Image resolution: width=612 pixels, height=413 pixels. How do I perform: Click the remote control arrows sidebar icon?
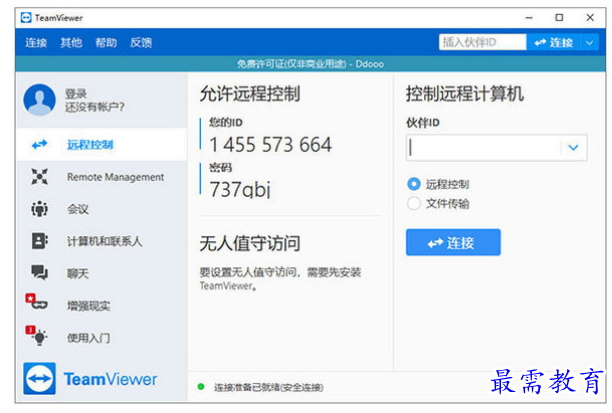coord(39,145)
